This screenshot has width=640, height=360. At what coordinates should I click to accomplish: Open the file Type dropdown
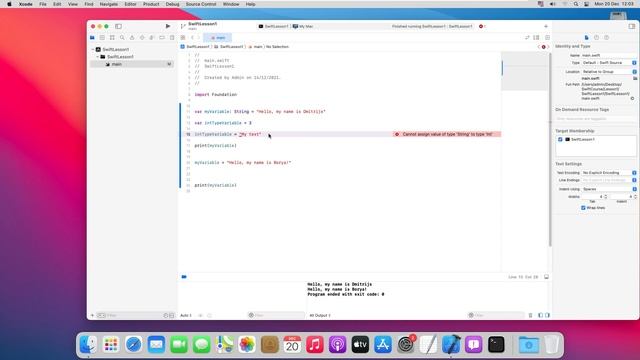pos(609,63)
